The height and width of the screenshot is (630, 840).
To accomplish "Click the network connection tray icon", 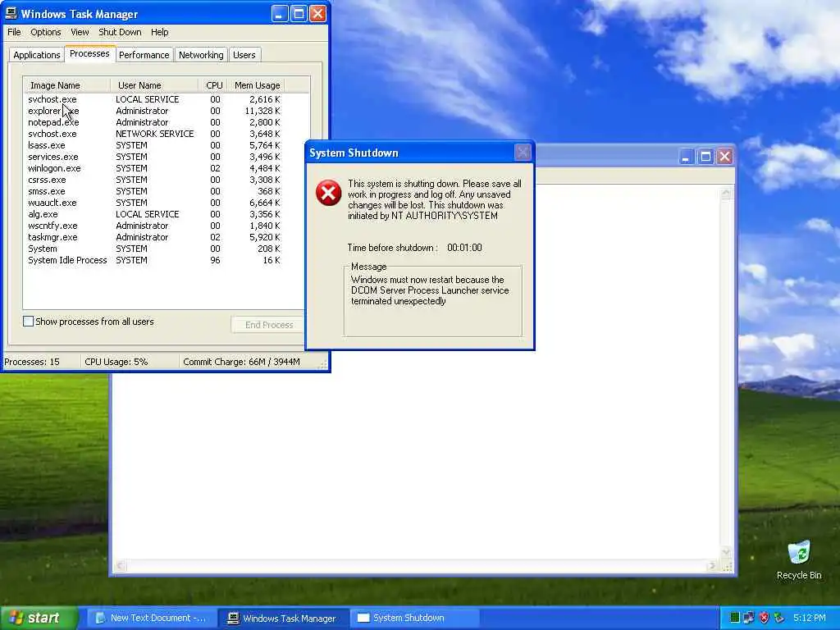I will tap(749, 618).
